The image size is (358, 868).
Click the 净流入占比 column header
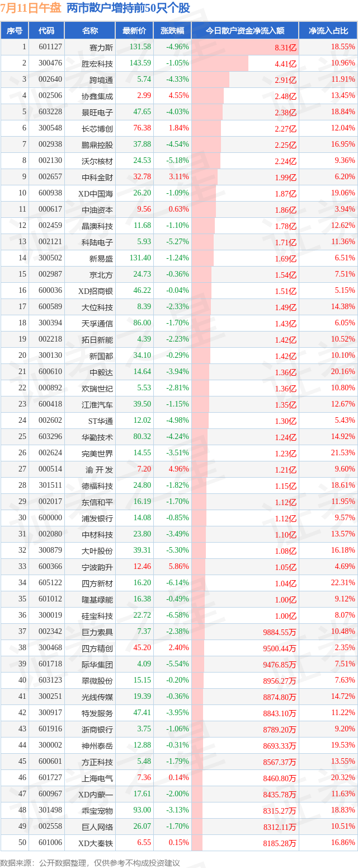(328, 31)
